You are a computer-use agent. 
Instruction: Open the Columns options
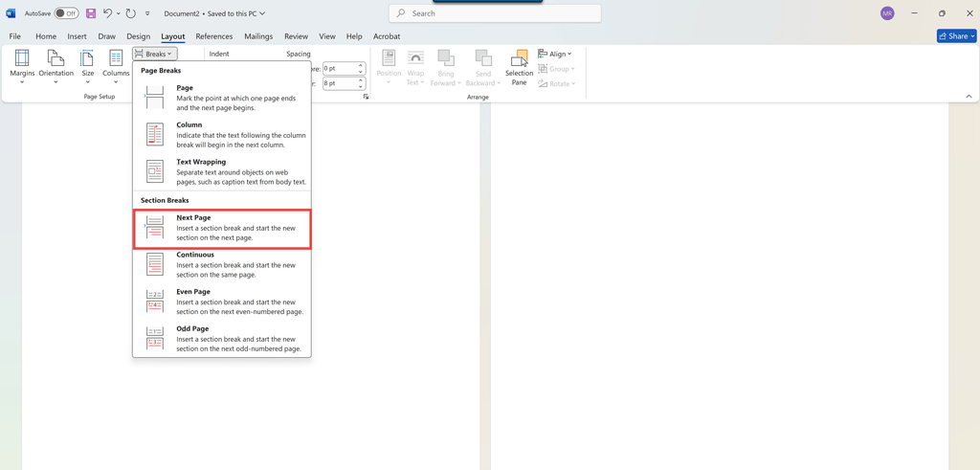click(x=116, y=67)
